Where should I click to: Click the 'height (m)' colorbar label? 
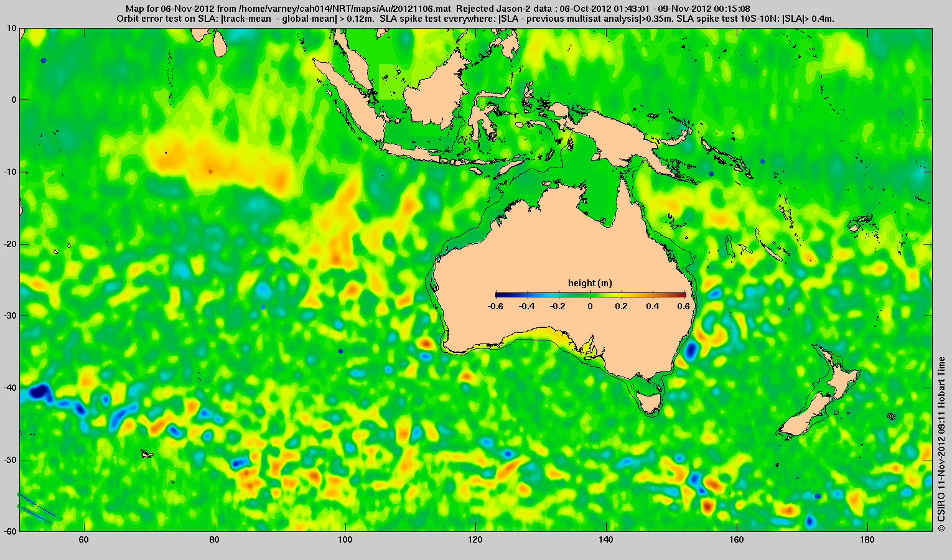590,283
